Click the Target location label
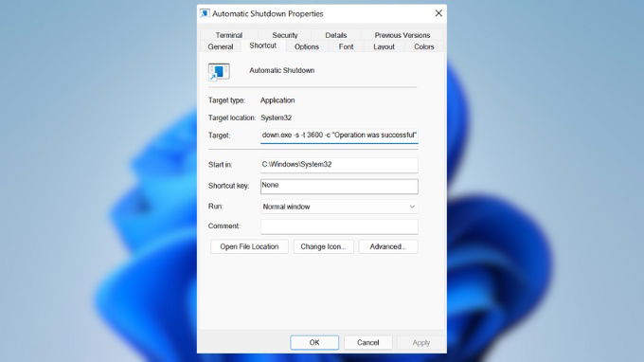Viewport: 644px width, 362px height. tap(232, 118)
